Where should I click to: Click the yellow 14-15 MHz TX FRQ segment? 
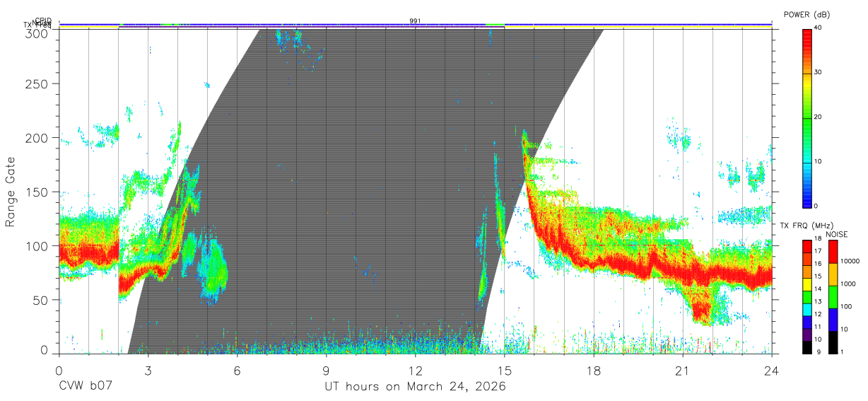click(x=807, y=284)
